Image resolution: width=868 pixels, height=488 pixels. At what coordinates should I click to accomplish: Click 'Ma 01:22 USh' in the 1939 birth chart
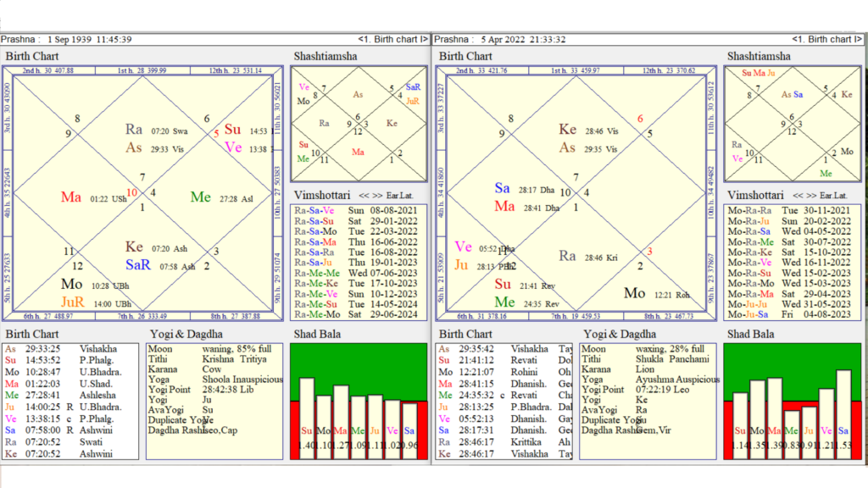coord(93,197)
